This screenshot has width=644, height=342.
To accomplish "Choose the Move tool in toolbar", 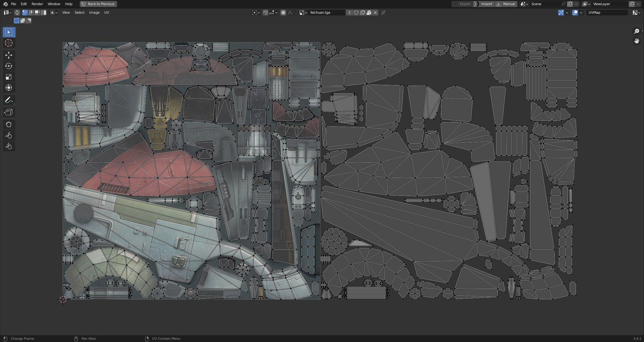I will click(9, 55).
